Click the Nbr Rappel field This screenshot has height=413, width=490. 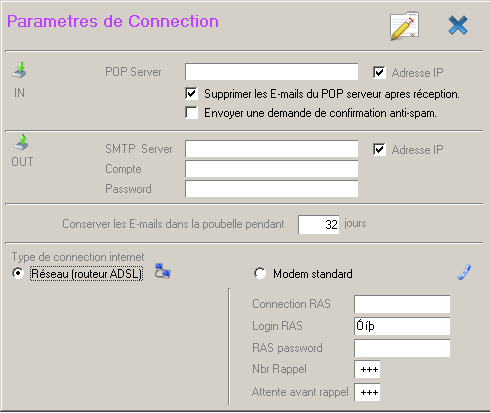367,369
